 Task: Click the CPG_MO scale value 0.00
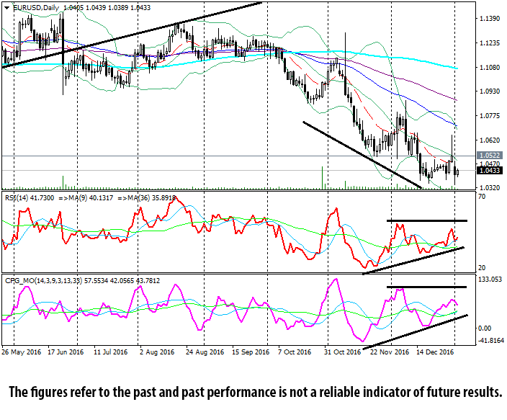[x=485, y=328]
